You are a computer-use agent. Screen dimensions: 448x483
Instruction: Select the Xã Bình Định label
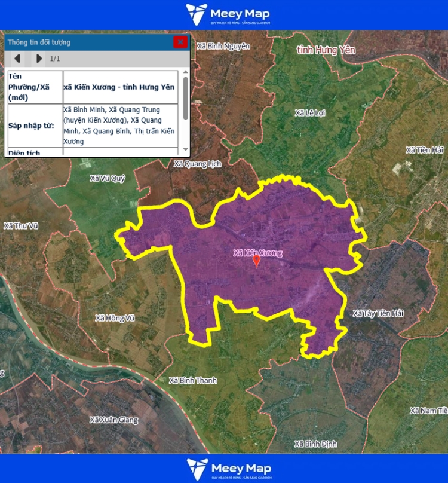tap(316, 444)
